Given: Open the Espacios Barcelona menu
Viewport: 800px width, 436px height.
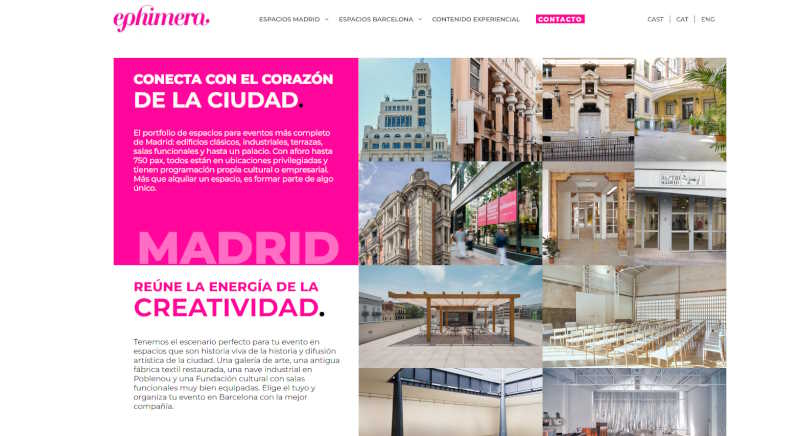Looking at the screenshot, I should click(375, 19).
